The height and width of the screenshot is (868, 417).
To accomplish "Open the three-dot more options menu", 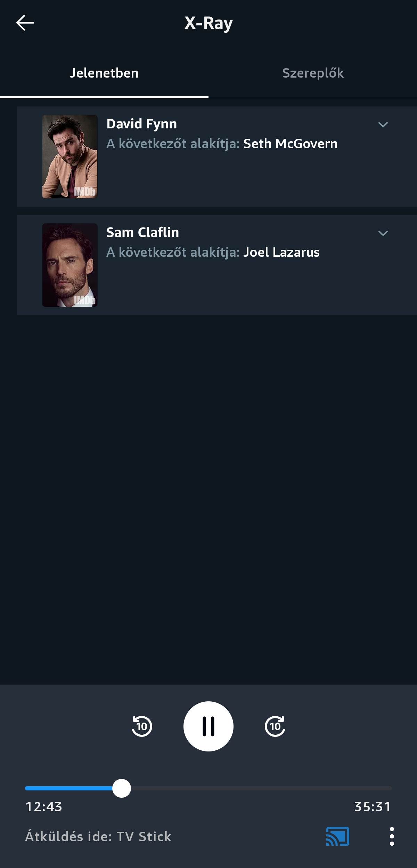I will point(392,836).
